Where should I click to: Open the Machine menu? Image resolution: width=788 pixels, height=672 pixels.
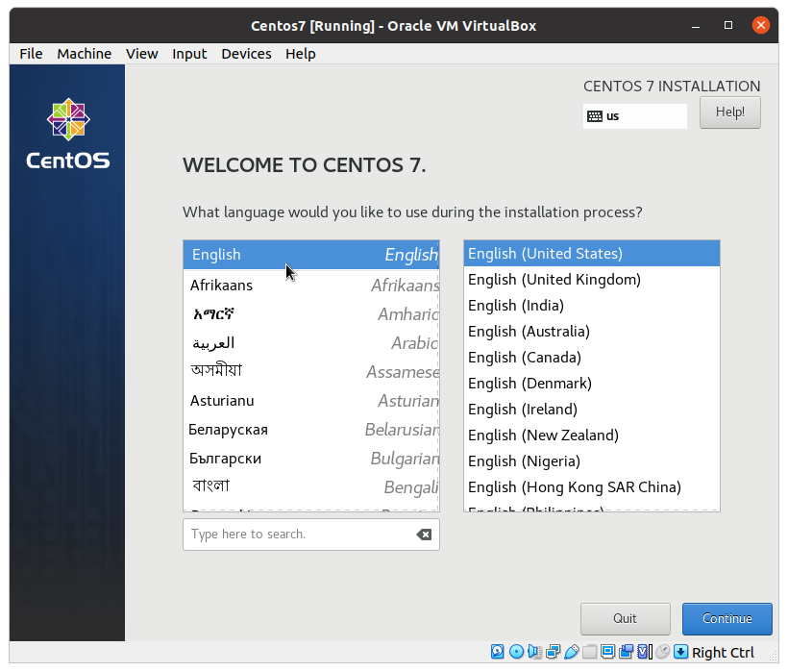(x=84, y=54)
